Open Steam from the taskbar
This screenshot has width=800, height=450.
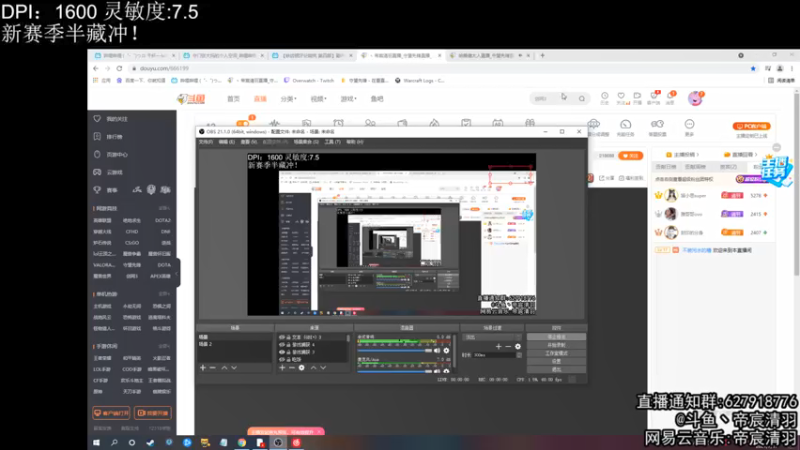[150, 442]
